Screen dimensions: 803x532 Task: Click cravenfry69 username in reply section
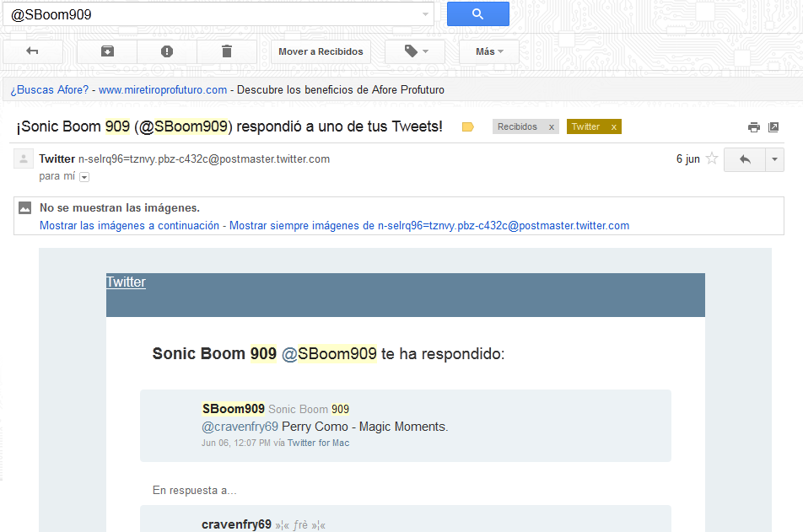pyautogui.click(x=236, y=524)
